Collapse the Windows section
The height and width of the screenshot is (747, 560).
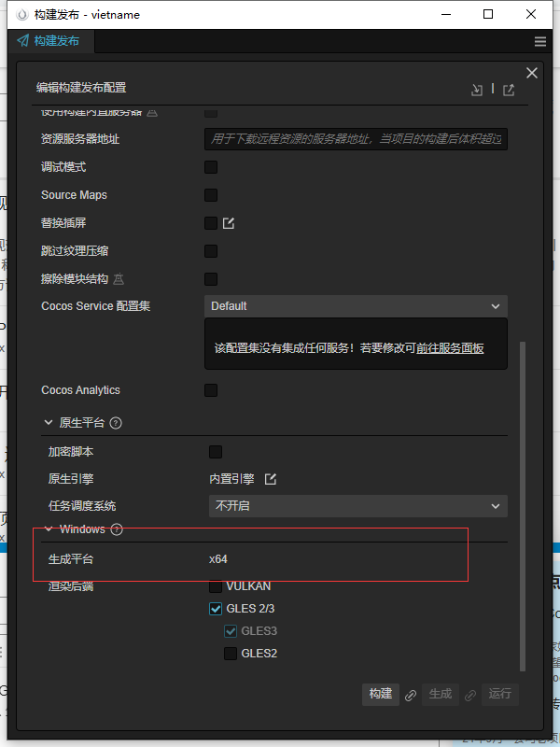(x=49, y=529)
